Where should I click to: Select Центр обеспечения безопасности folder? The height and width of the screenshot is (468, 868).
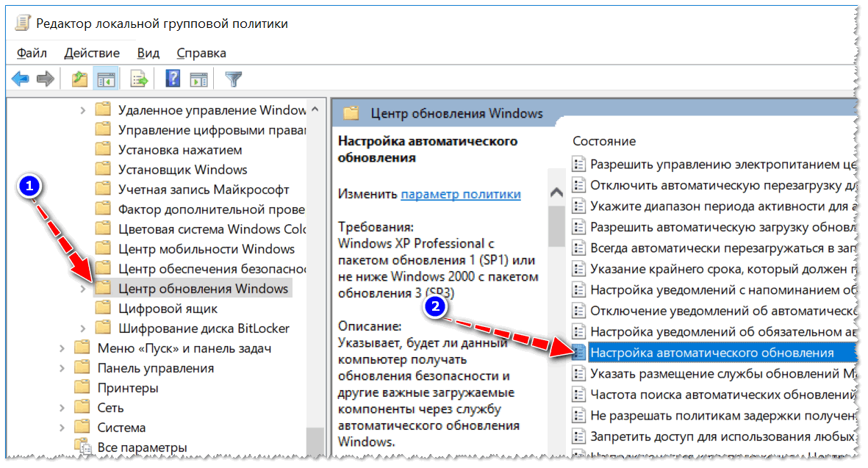click(212, 269)
